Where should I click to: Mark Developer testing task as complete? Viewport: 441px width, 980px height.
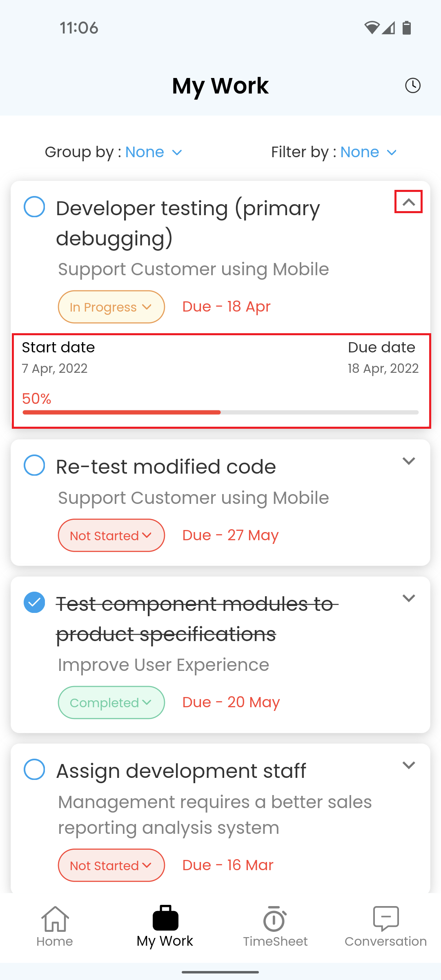tap(34, 207)
